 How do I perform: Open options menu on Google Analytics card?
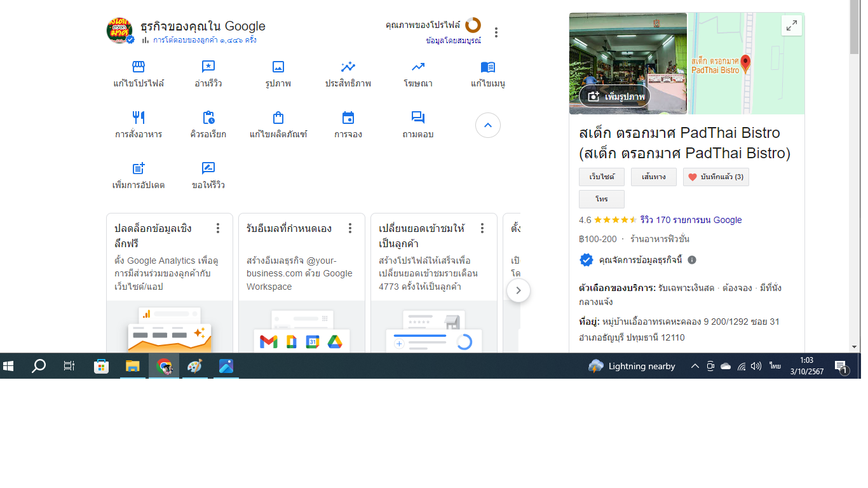[x=218, y=228]
